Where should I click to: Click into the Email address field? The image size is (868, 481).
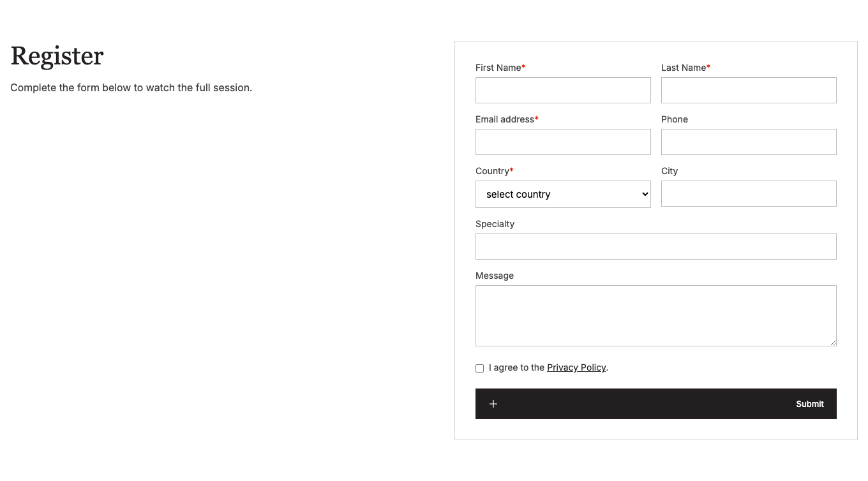563,142
